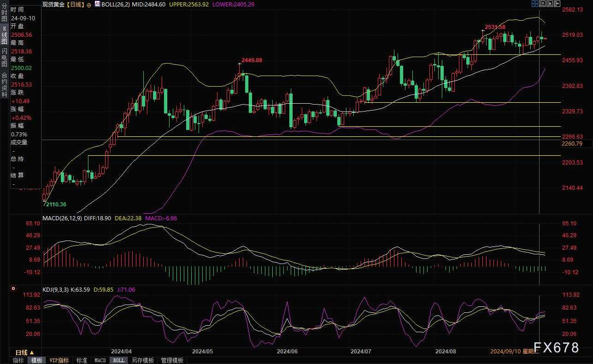Open 管理模板 template manager
593x364 pixels.
[172, 360]
